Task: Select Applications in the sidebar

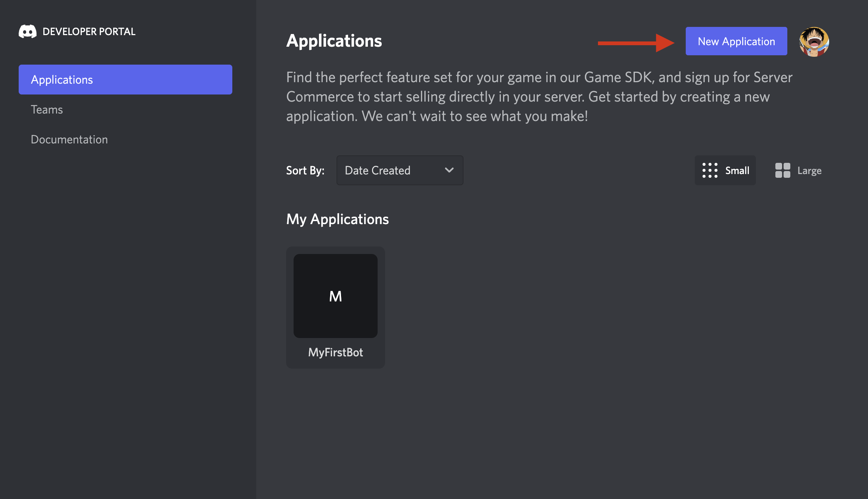Action: pyautogui.click(x=125, y=80)
